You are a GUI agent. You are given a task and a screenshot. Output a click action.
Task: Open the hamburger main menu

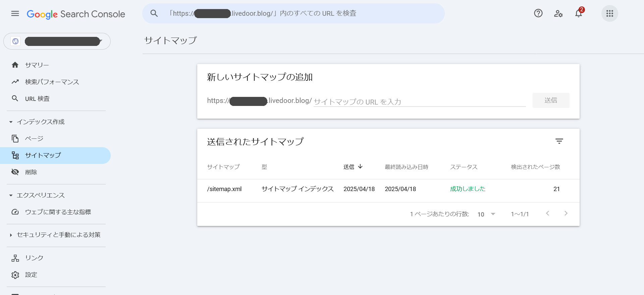15,13
